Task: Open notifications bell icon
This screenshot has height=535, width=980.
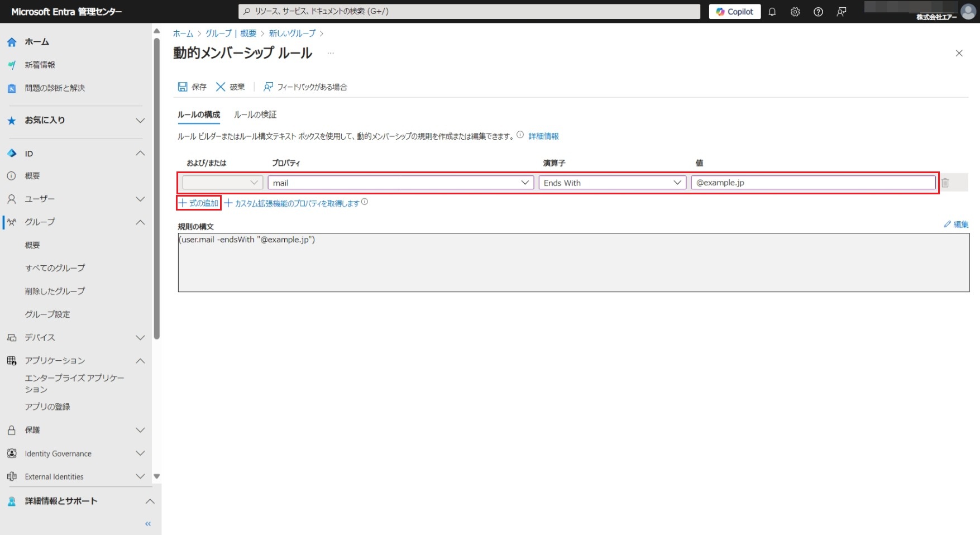Action: pos(772,12)
